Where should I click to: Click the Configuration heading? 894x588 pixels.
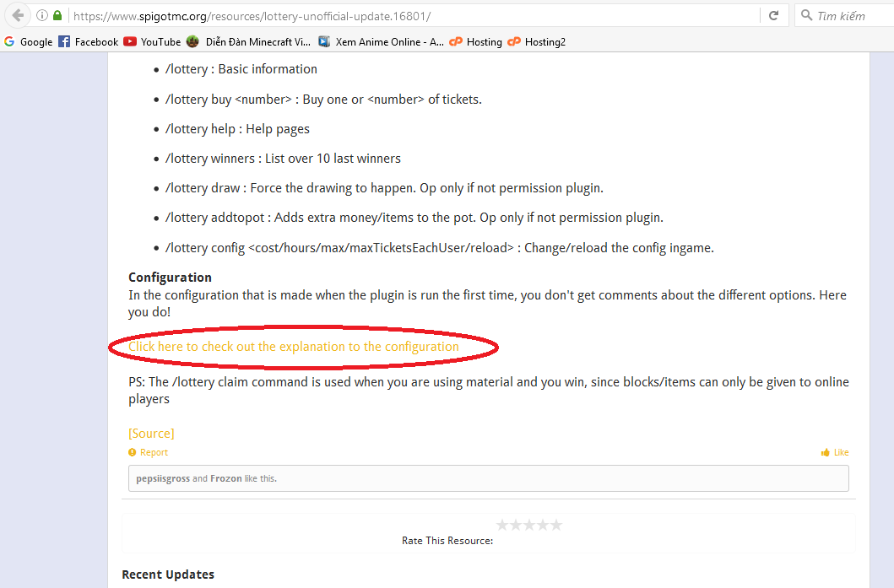click(170, 278)
